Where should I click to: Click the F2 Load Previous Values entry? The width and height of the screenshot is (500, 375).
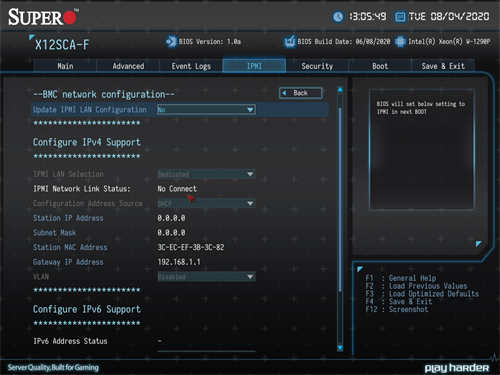416,286
